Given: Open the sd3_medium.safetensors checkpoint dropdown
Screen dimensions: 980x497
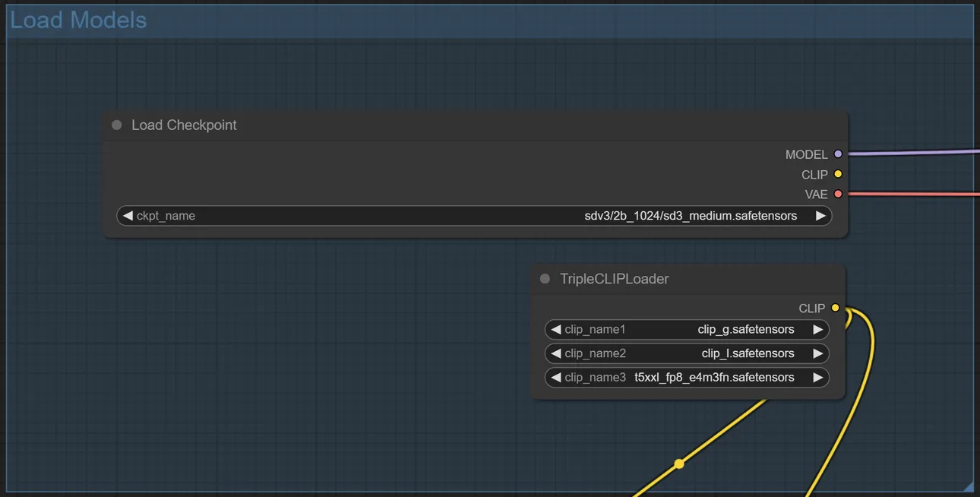Looking at the screenshot, I should (474, 216).
